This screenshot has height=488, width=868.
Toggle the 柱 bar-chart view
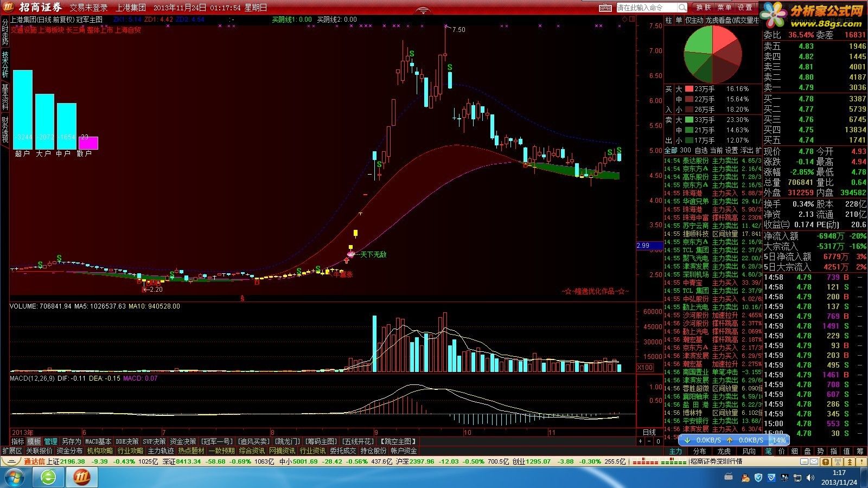pyautogui.click(x=668, y=20)
